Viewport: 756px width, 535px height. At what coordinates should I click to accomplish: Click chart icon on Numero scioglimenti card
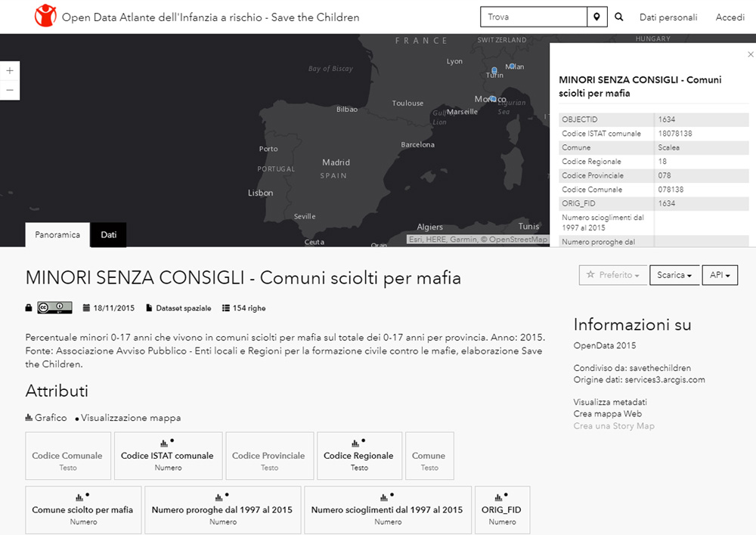coord(384,497)
